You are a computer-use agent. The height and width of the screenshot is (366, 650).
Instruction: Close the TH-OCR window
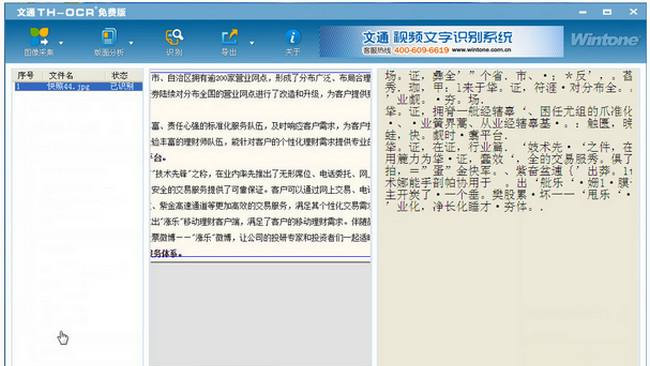pyautogui.click(x=633, y=12)
